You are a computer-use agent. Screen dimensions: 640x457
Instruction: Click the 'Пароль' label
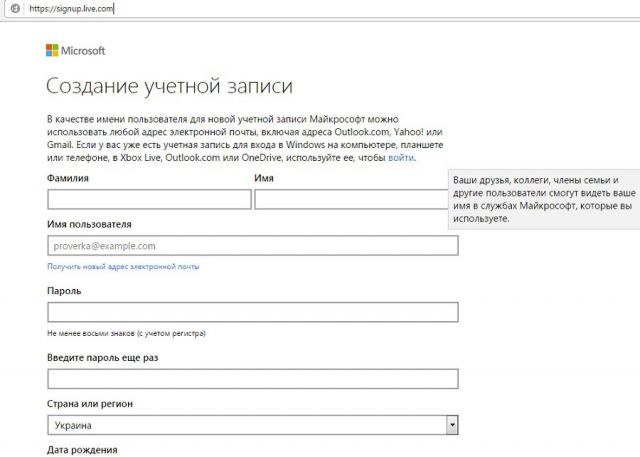64,291
